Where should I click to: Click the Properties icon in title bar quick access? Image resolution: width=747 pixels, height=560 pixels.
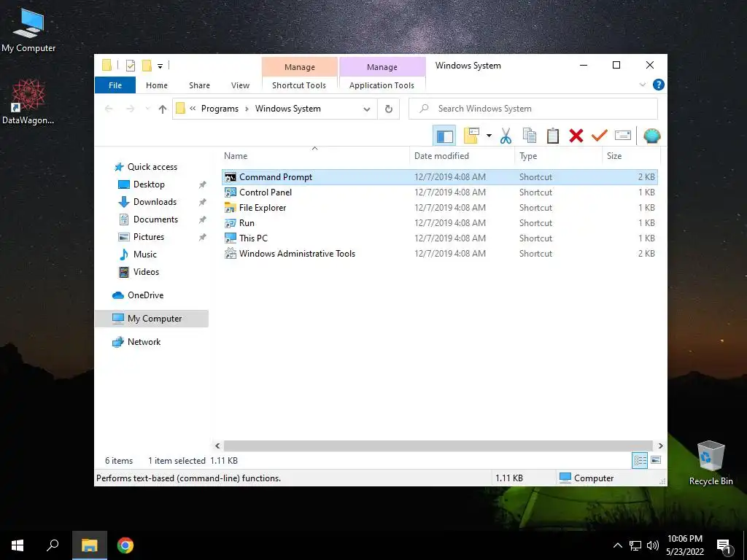pyautogui.click(x=130, y=66)
